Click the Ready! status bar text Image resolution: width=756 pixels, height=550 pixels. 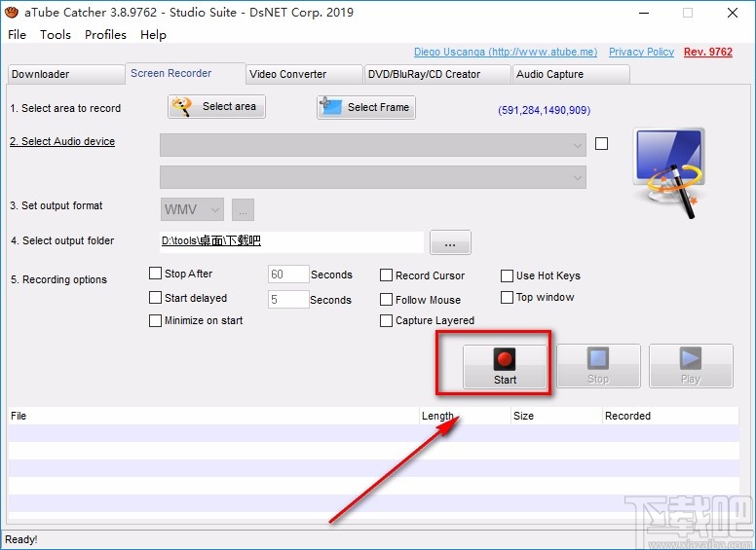point(21,539)
